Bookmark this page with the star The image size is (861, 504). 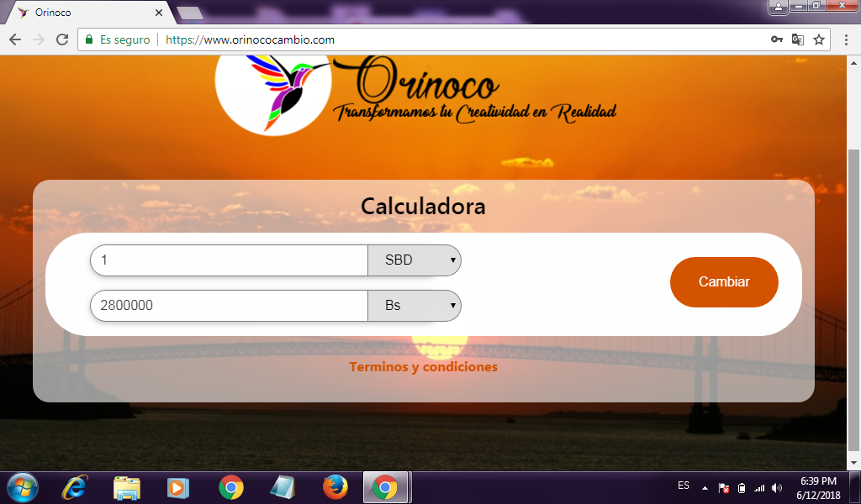[819, 39]
